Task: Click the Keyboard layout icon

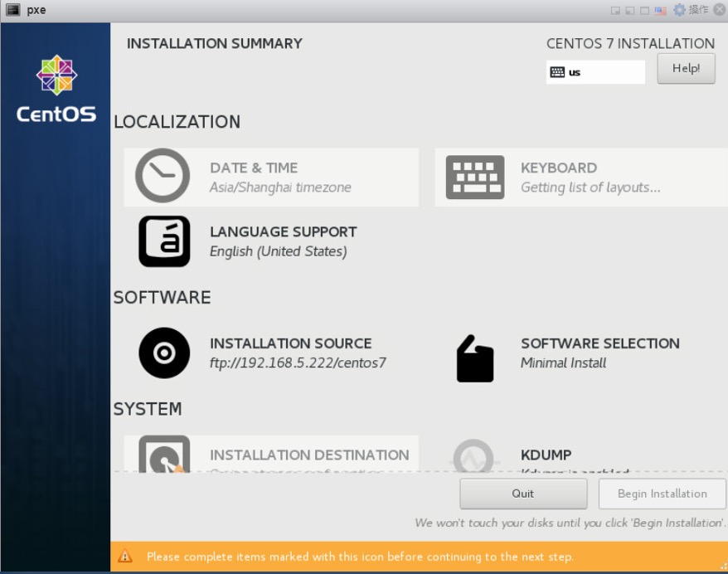Action: tap(474, 177)
